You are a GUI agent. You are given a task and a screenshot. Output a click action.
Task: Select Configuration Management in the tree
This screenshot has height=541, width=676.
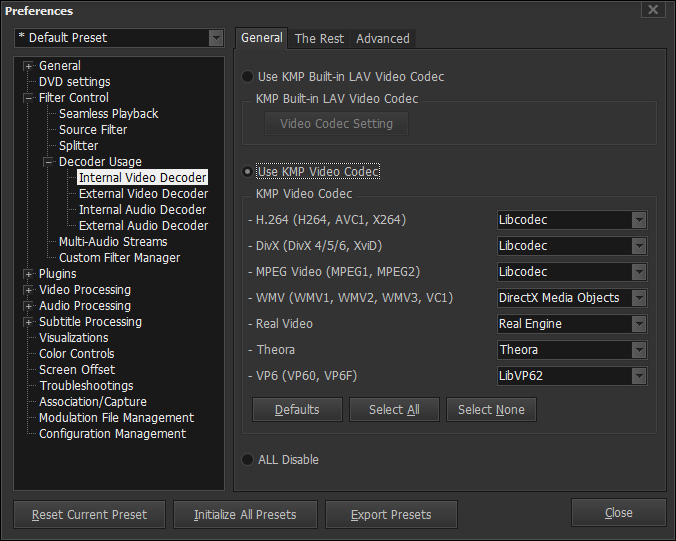[x=113, y=434]
